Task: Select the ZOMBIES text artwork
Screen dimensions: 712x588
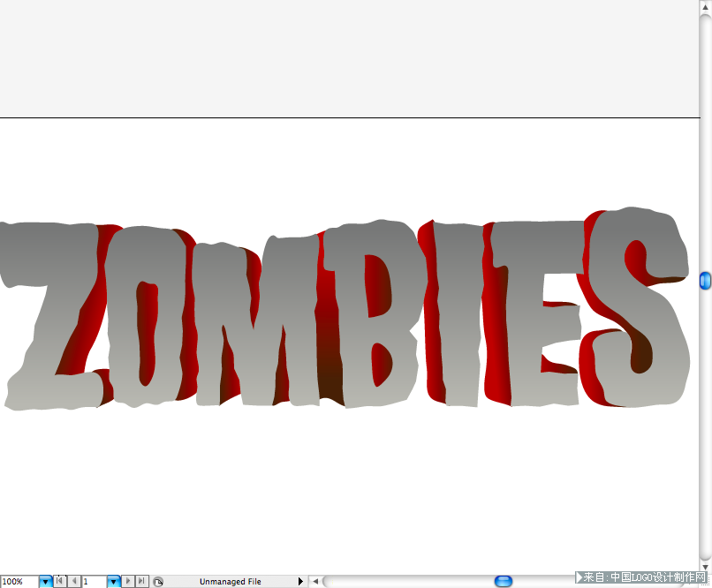Action: point(346,308)
